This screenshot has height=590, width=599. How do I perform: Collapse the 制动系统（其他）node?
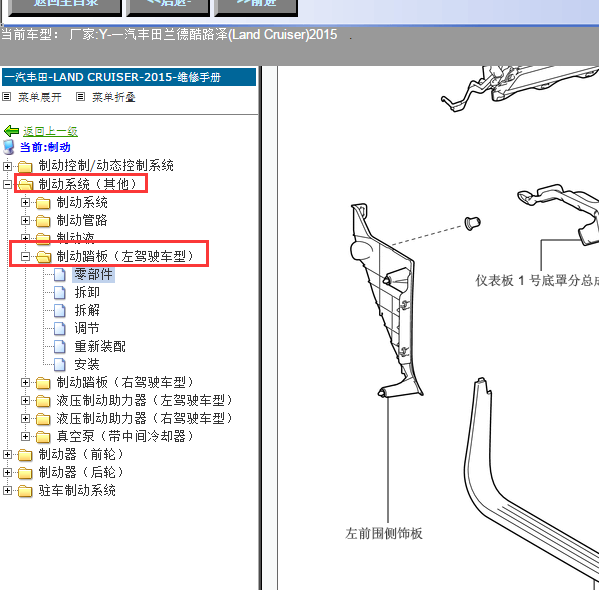(x=7, y=185)
